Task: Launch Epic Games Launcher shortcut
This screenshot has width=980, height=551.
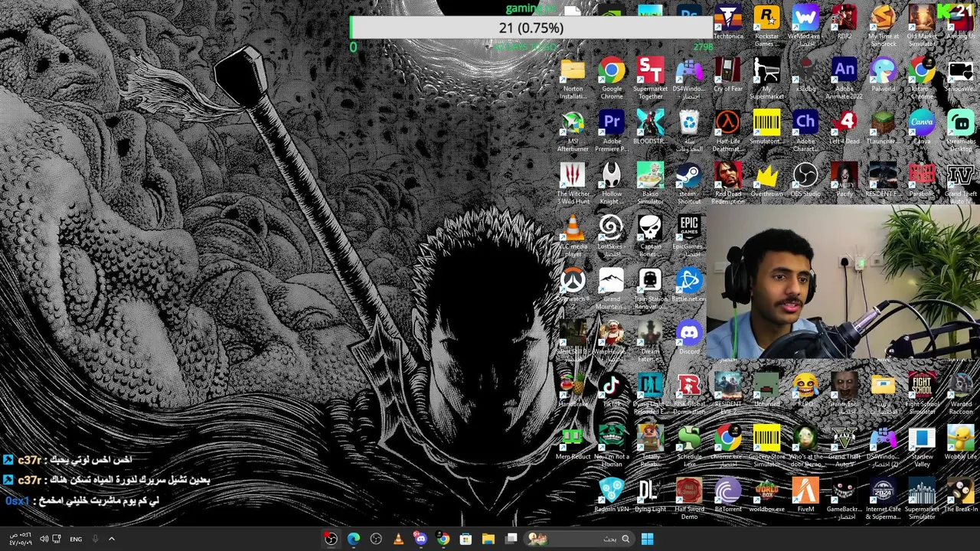Action: tap(689, 236)
